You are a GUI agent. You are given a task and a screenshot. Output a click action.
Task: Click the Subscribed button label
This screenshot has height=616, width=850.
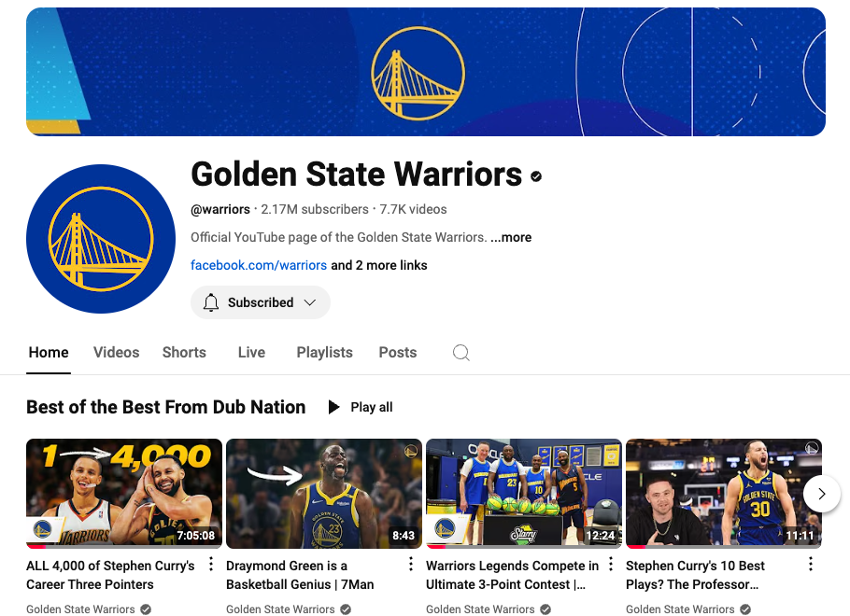(261, 302)
